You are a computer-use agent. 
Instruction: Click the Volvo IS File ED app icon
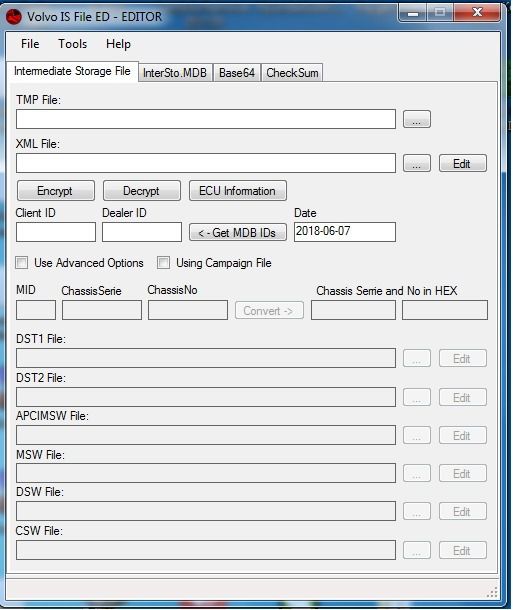14,17
